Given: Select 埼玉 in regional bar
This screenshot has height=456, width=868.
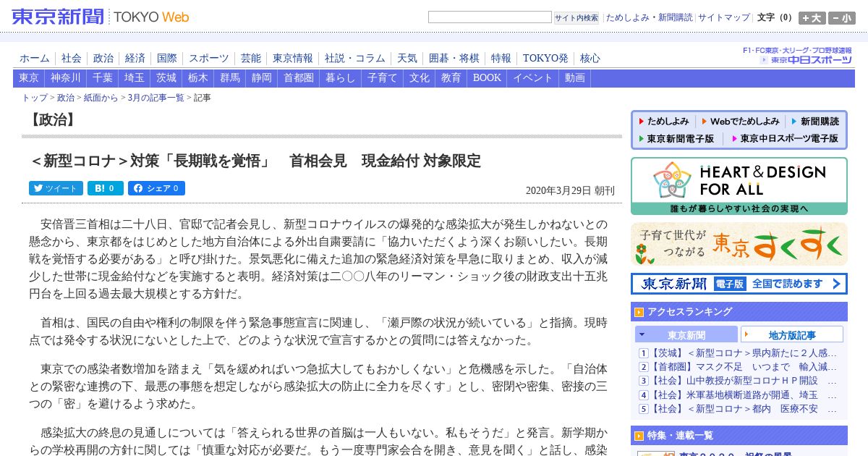Looking at the screenshot, I should [135, 78].
